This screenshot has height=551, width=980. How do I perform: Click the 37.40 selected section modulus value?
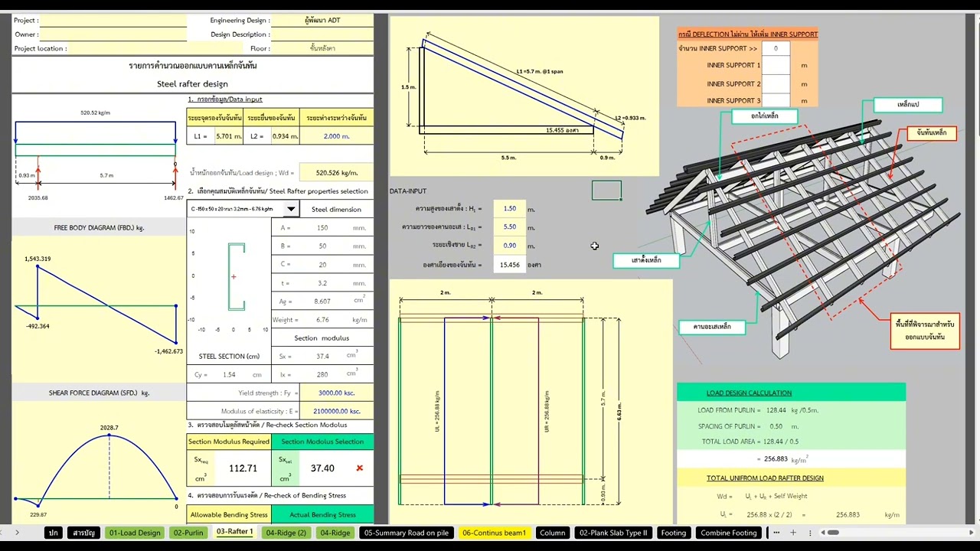coord(322,468)
